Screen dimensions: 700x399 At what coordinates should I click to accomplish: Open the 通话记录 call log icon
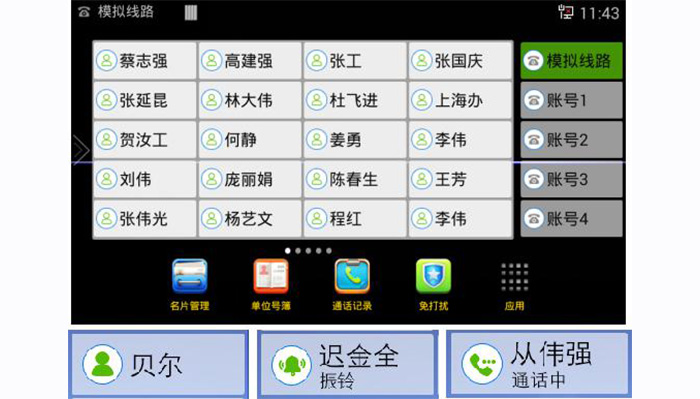click(352, 276)
